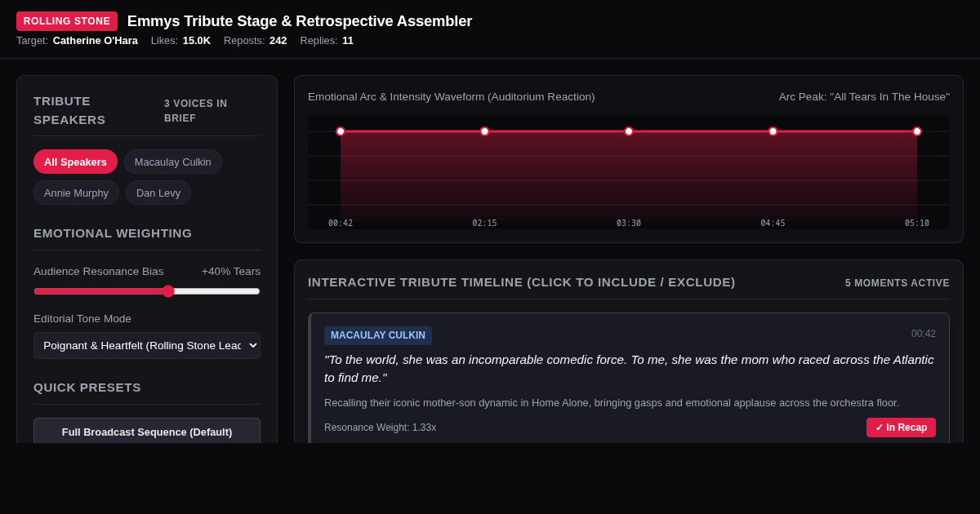Viewport: 980px width, 514px height.
Task: Select the All Speakers filter chip
Action: (x=75, y=162)
